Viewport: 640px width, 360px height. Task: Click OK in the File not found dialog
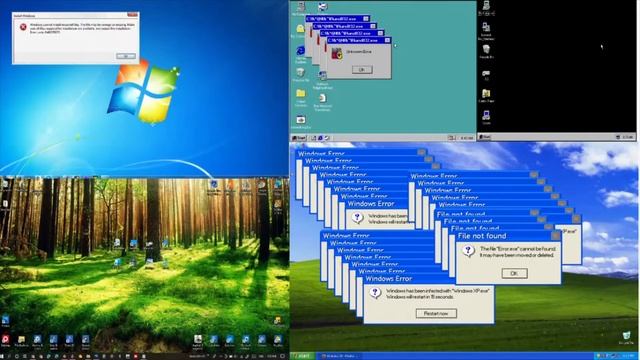click(514, 273)
